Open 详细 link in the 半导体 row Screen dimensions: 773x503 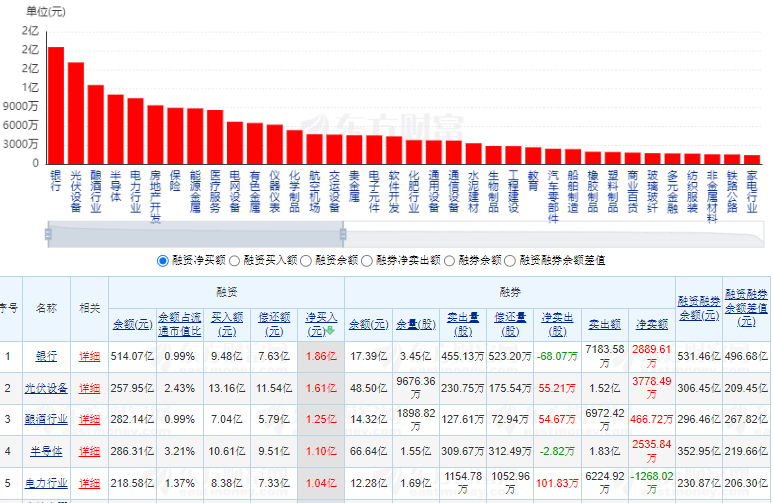coord(90,452)
